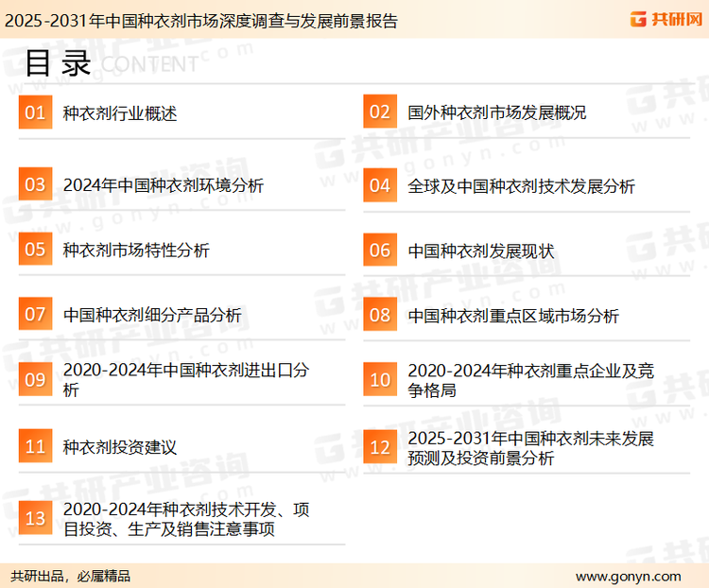Click the orange 08 chapter number box
The image size is (709, 588).
point(380,315)
